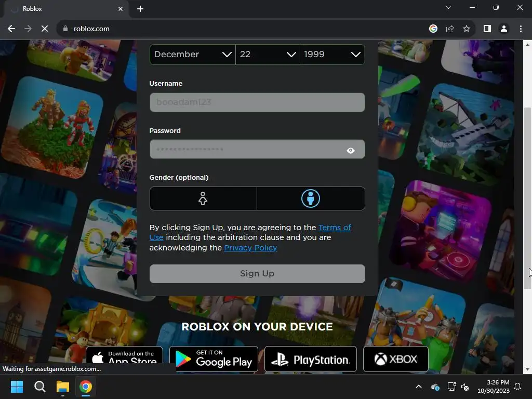Viewport: 532px width, 399px height.
Task: Click the 'Gender (optional)' label
Action: pyautogui.click(x=179, y=178)
